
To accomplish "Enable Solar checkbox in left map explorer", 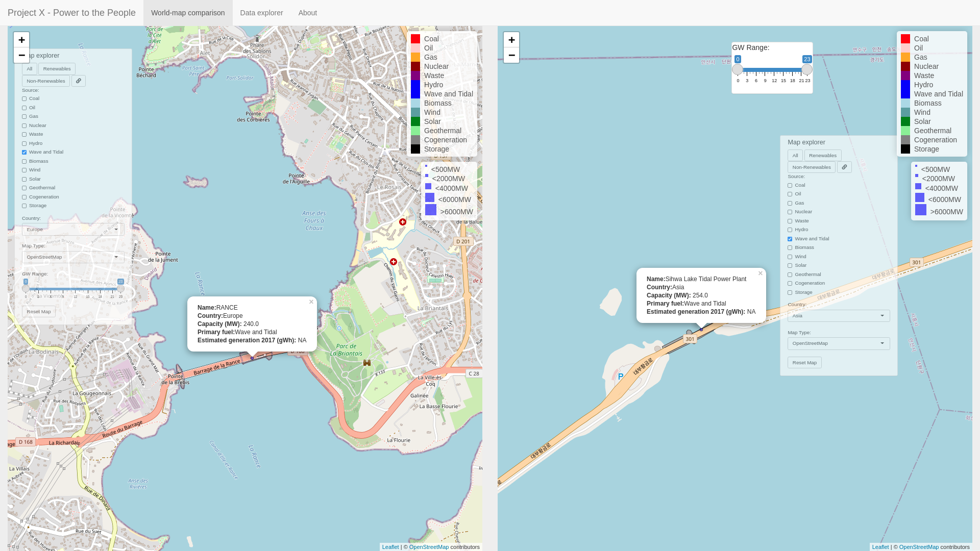I will point(24,179).
